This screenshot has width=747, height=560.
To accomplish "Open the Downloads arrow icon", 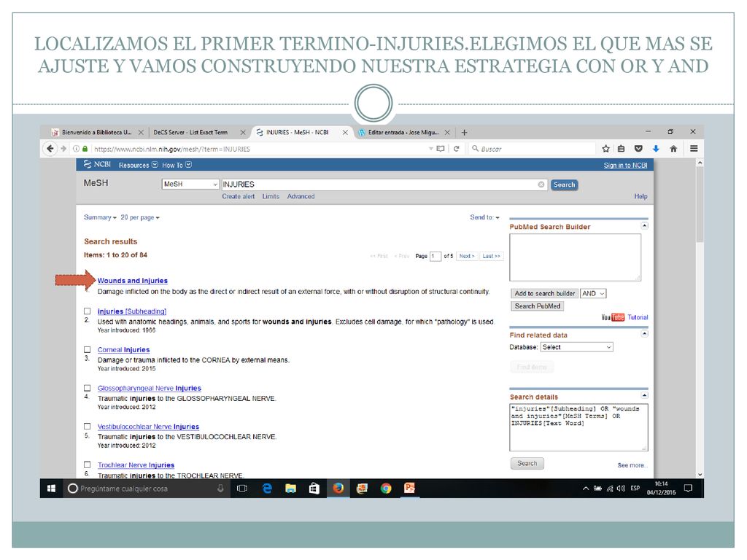I will (x=656, y=149).
